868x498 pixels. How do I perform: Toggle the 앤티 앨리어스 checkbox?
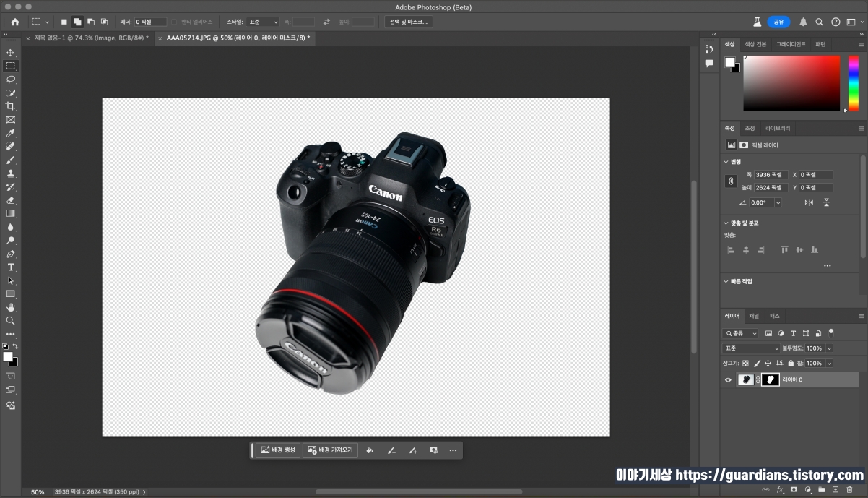tap(174, 22)
